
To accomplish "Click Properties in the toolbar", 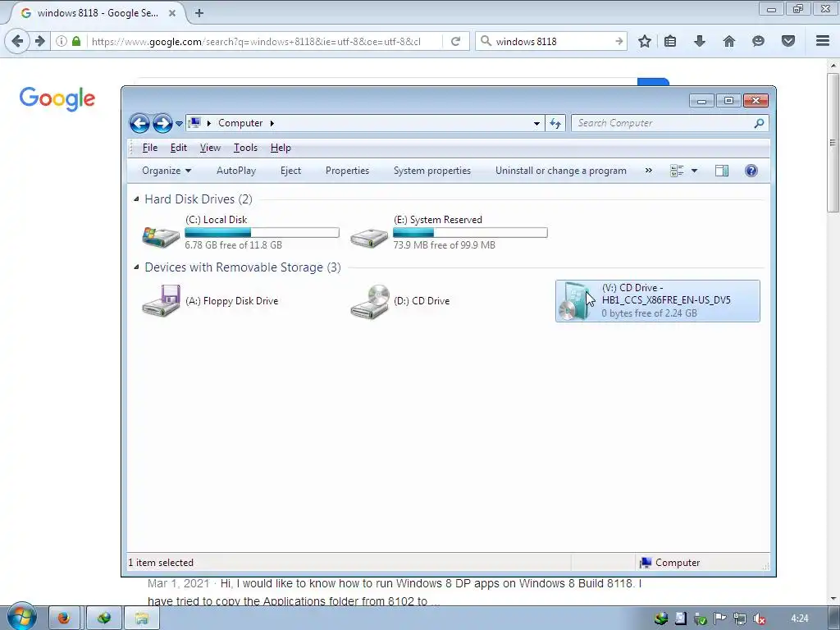I will pos(347,171).
